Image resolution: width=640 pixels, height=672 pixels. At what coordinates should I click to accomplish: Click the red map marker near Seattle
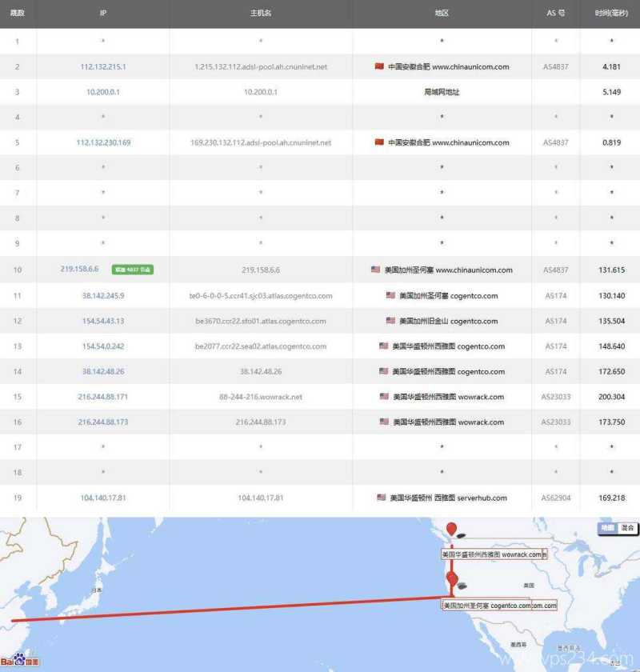click(x=453, y=530)
